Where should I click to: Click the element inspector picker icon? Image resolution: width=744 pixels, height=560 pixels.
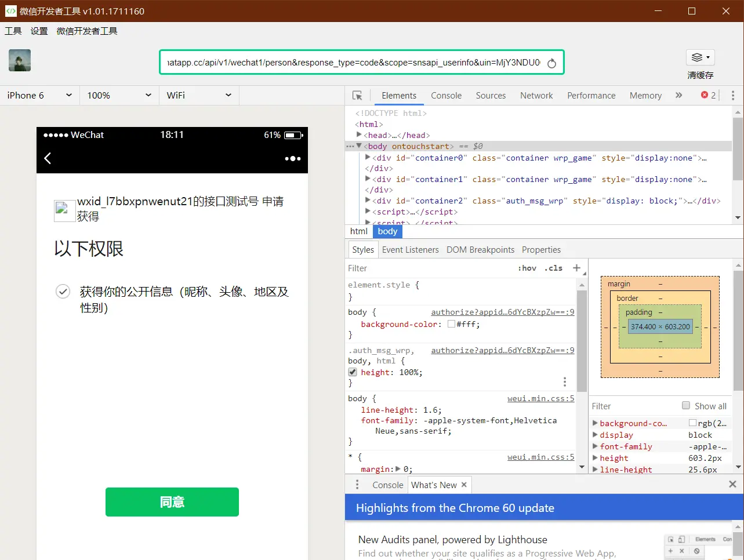coord(357,96)
